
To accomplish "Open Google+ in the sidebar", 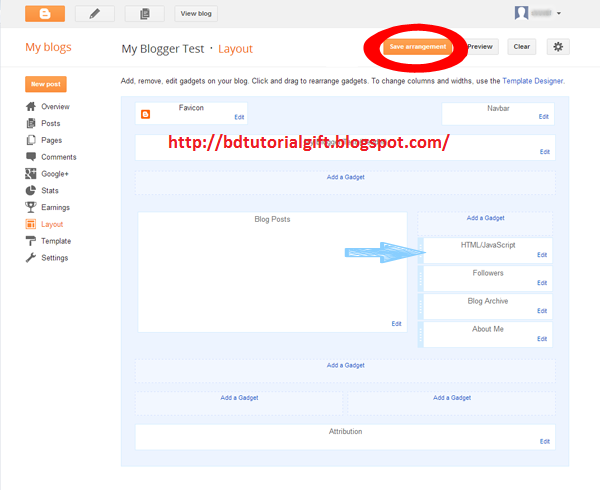I will pyautogui.click(x=55, y=174).
